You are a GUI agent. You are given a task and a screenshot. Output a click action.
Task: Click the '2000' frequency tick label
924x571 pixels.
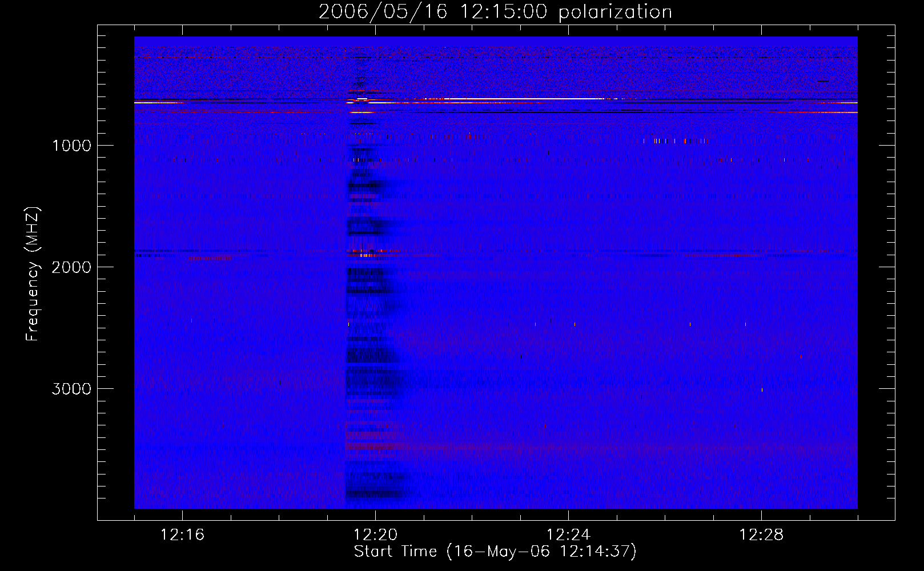click(x=71, y=267)
